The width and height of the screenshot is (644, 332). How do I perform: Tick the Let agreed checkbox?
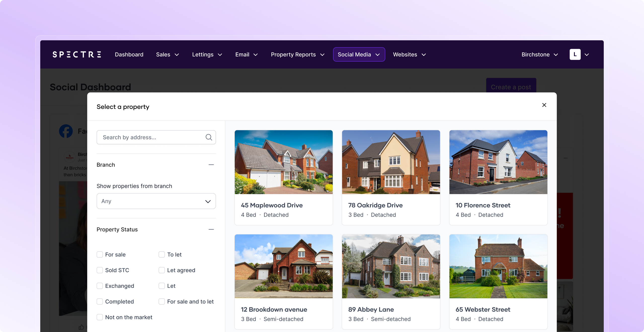[x=162, y=270]
